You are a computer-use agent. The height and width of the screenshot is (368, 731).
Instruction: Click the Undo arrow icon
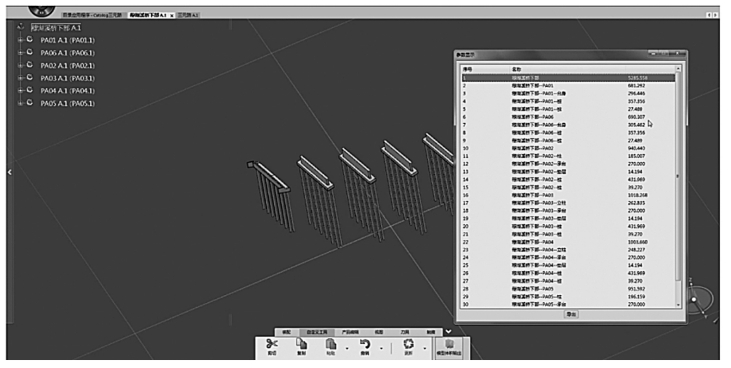(x=365, y=344)
